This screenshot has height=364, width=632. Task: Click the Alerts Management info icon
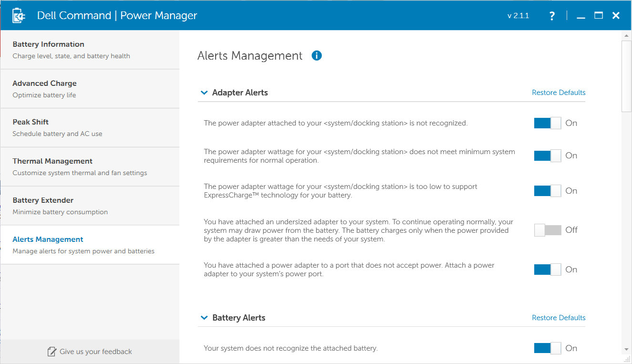point(317,56)
